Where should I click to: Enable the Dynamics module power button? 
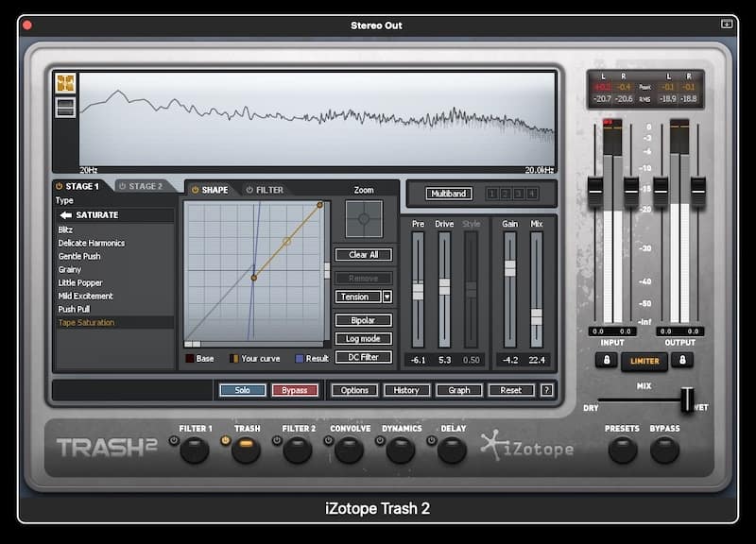click(x=380, y=440)
